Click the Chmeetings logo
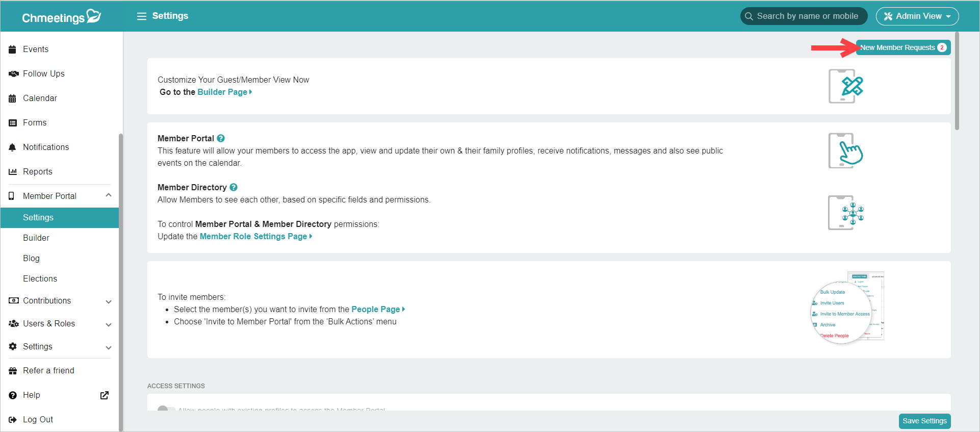Viewport: 980px width, 432px height. 62,17
